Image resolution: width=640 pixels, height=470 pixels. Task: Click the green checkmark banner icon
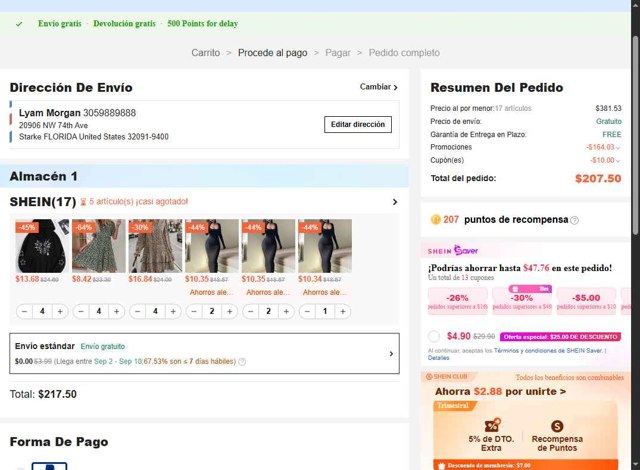coord(19,24)
